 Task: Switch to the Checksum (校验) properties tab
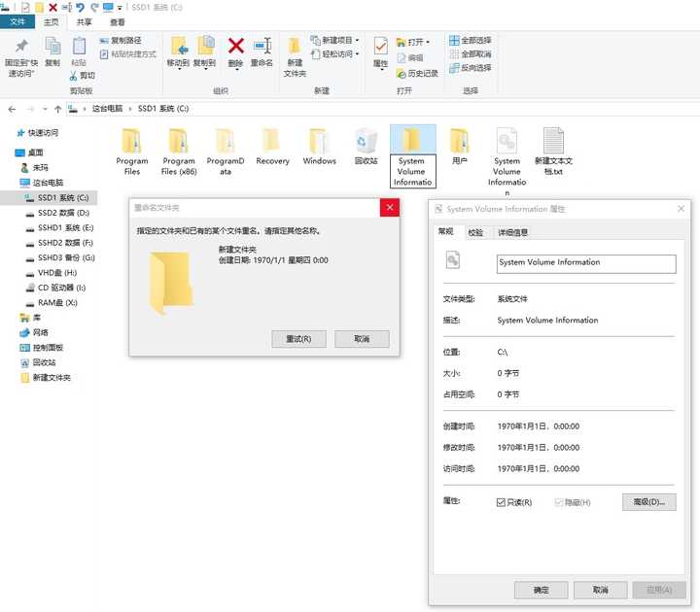[475, 232]
